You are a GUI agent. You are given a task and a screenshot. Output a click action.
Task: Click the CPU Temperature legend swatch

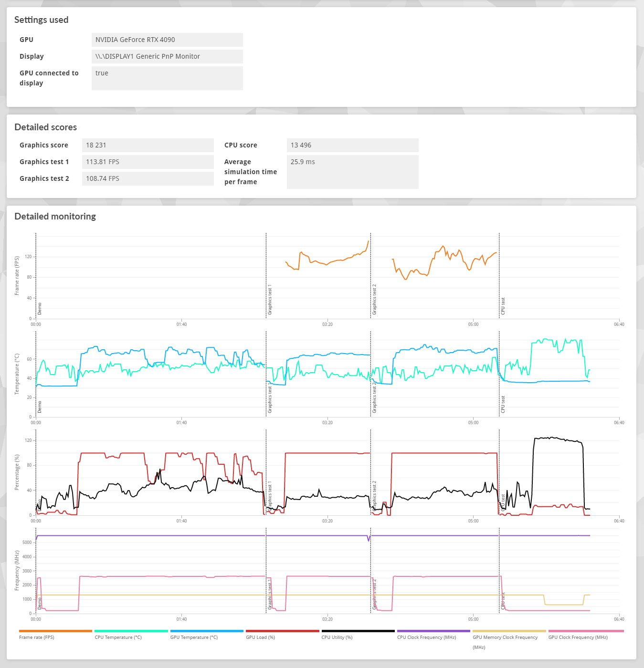tap(130, 630)
